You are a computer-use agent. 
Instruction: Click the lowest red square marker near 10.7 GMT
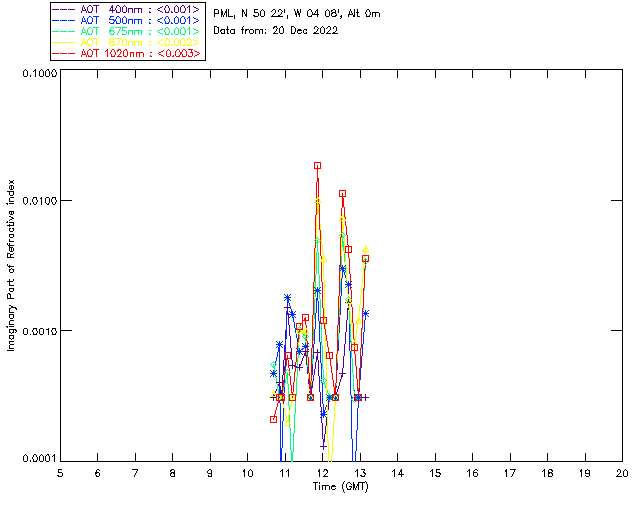[273, 419]
